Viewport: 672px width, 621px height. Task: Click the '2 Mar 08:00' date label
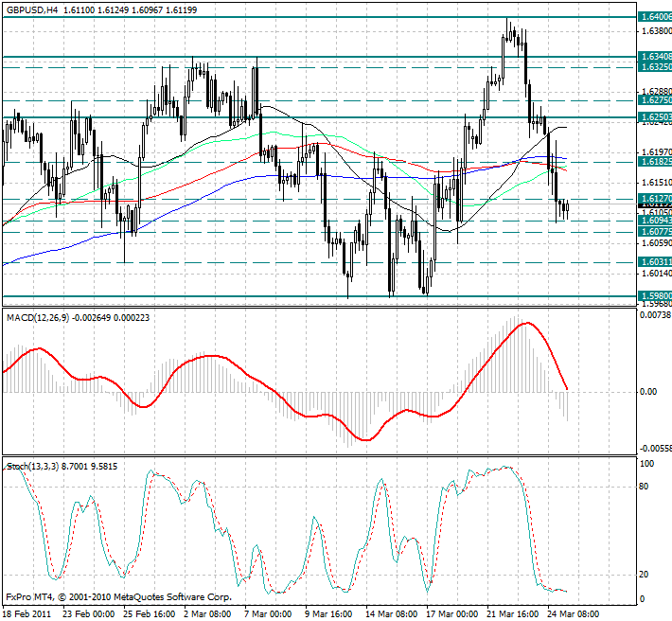(208, 613)
